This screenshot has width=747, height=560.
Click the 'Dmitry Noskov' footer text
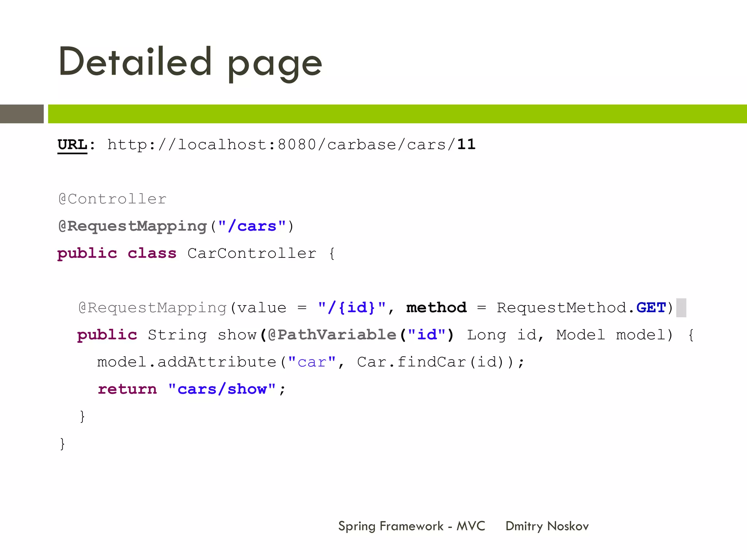(x=547, y=526)
